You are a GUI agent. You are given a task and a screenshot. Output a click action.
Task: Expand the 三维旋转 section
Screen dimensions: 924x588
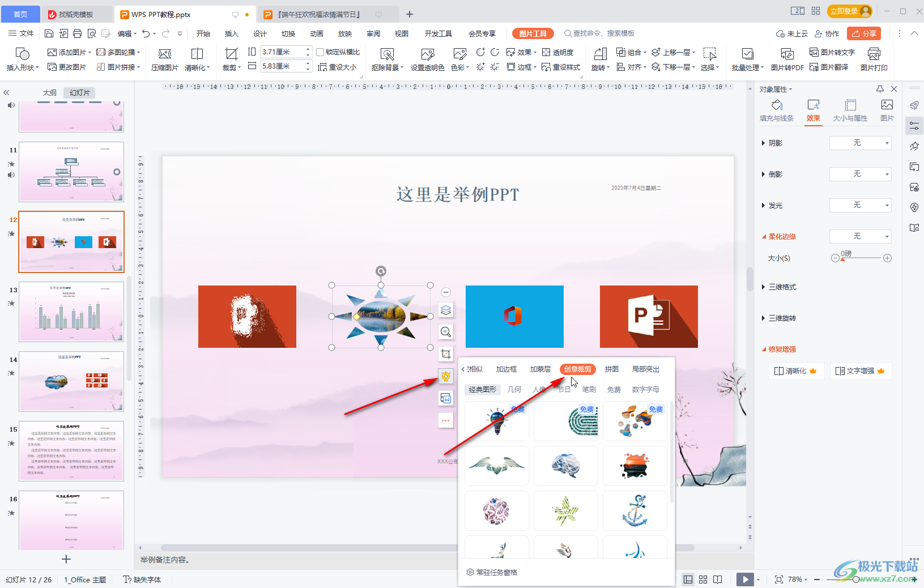click(779, 318)
